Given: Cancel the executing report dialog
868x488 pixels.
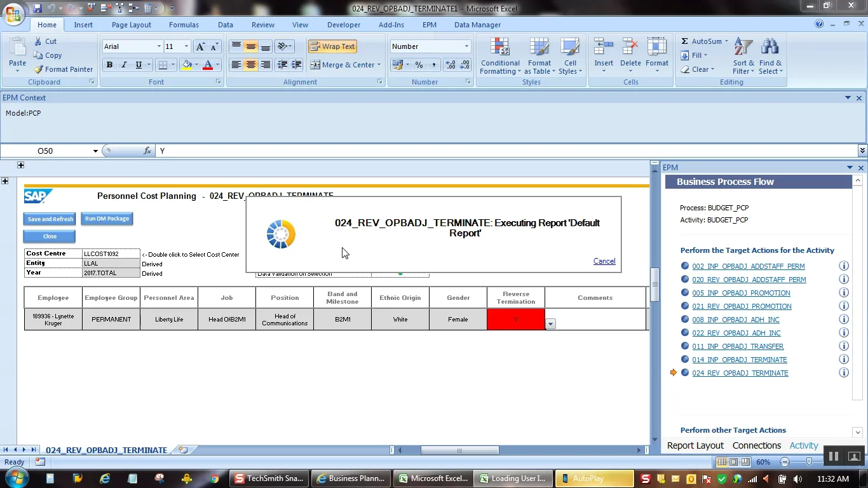Looking at the screenshot, I should 604,261.
